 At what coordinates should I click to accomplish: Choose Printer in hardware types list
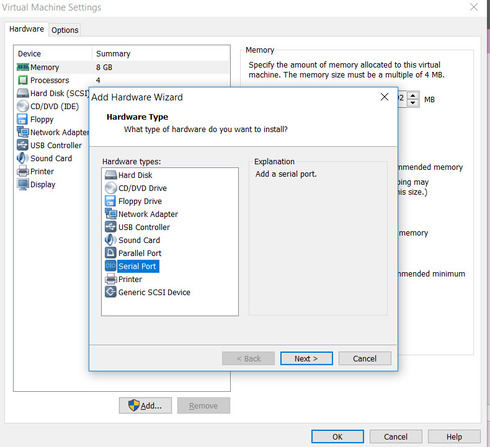pos(124,279)
